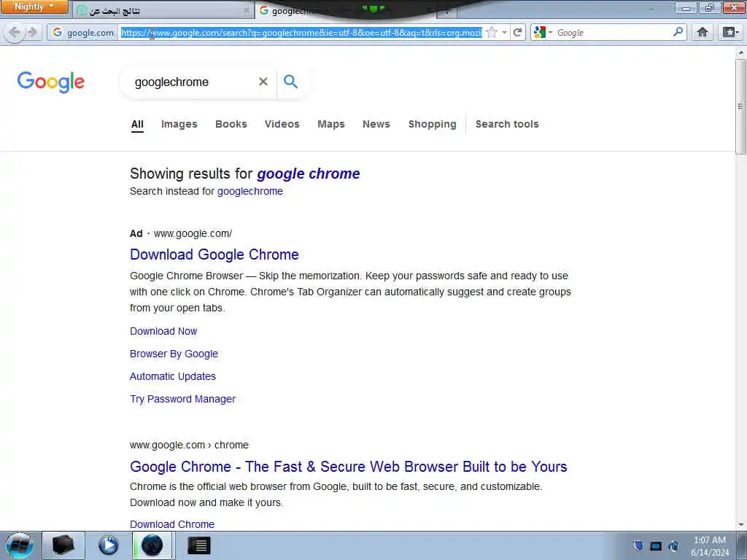Screen dimensions: 747x560
Task: Click the Try Password Manager sitelink
Action: 183,399
